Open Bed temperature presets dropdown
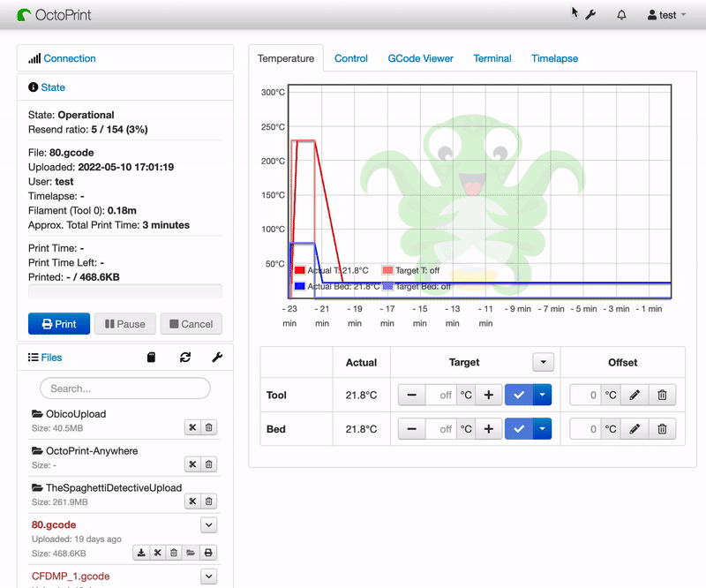The height and width of the screenshot is (588, 706). (x=542, y=429)
